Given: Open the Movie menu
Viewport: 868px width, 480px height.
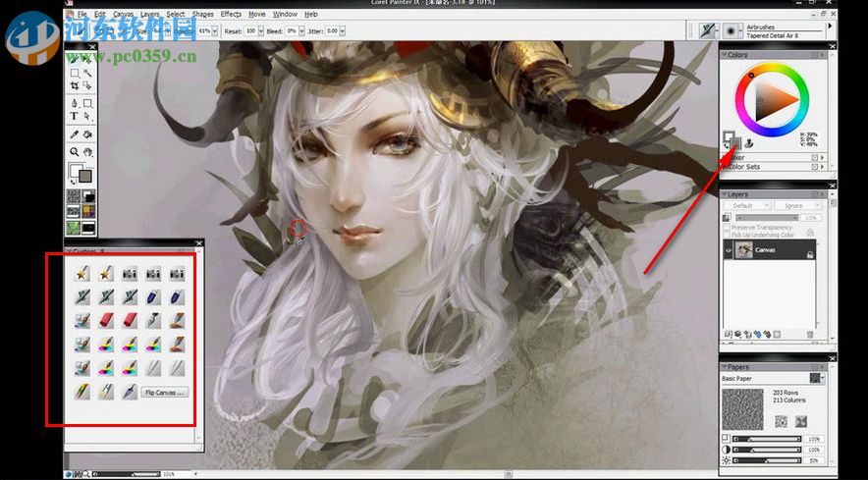Looking at the screenshot, I should pos(257,14).
